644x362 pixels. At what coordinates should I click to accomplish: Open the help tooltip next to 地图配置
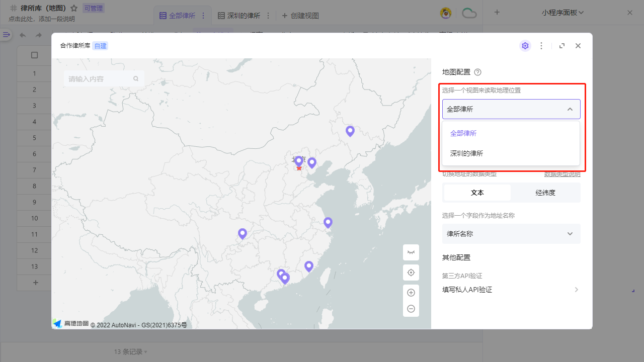click(x=477, y=72)
